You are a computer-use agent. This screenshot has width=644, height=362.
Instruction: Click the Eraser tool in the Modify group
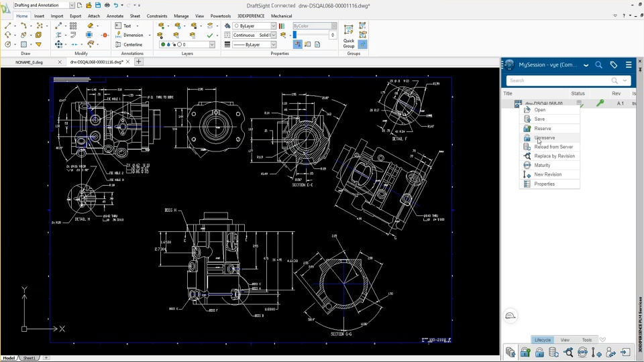pos(91,25)
